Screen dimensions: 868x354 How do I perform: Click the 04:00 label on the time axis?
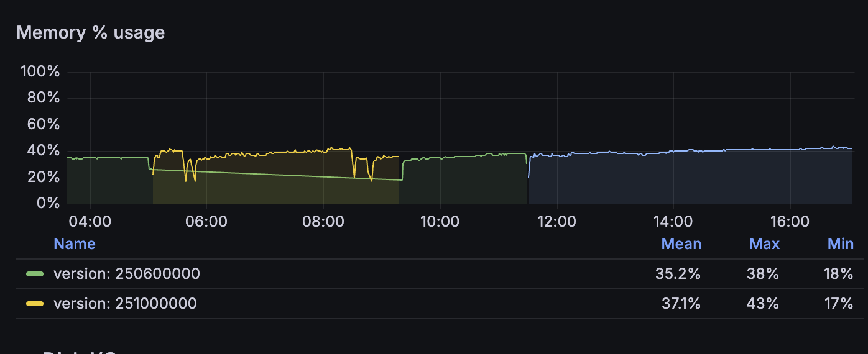click(90, 222)
